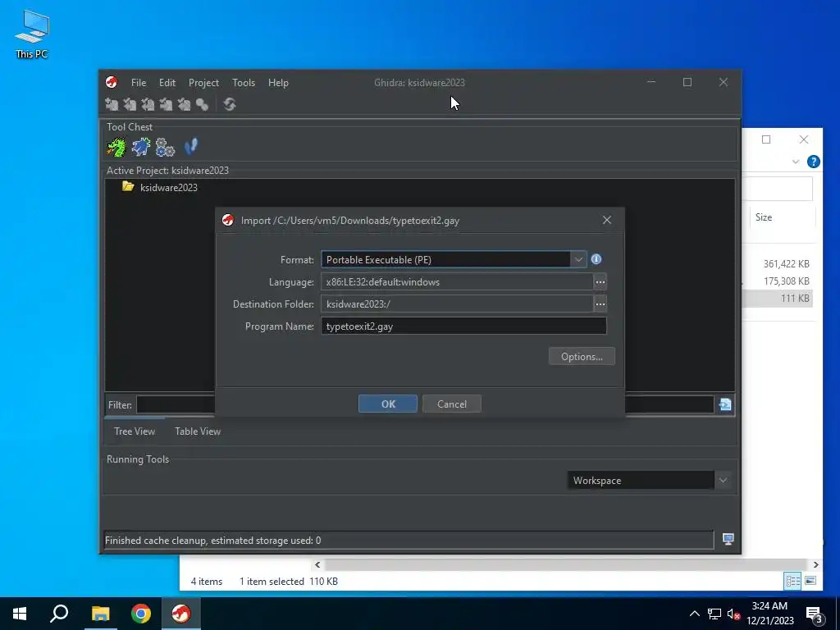Switch to the Tree View tab
The width and height of the screenshot is (840, 630).
[135, 431]
